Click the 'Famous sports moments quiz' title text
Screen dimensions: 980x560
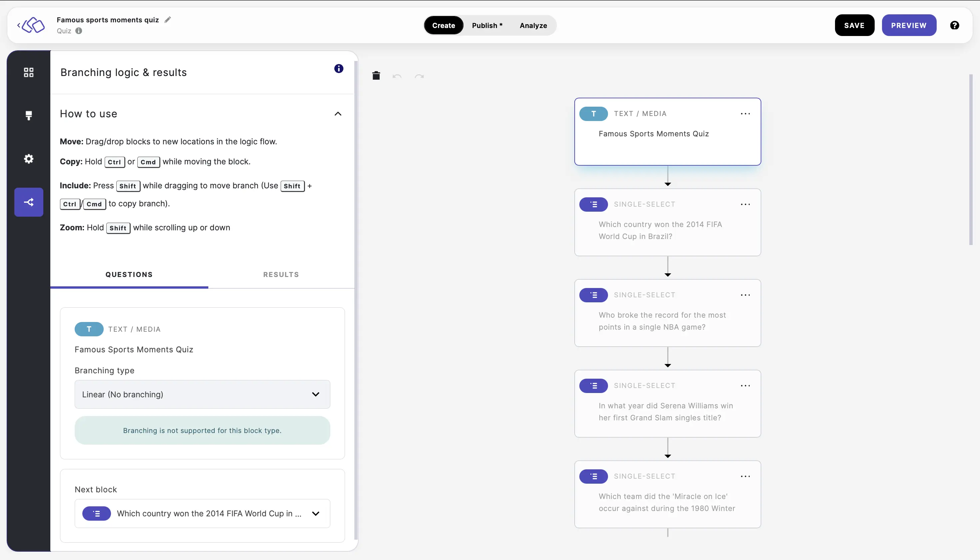[x=108, y=20]
